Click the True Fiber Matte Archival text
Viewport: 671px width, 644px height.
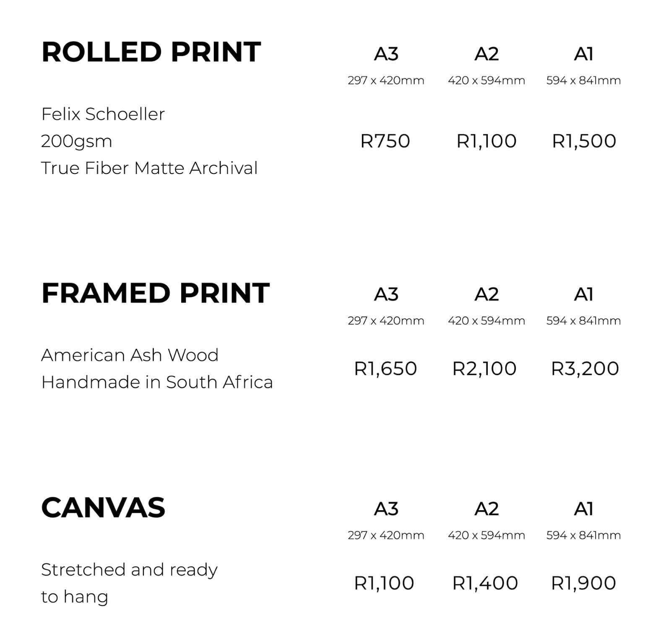(149, 168)
